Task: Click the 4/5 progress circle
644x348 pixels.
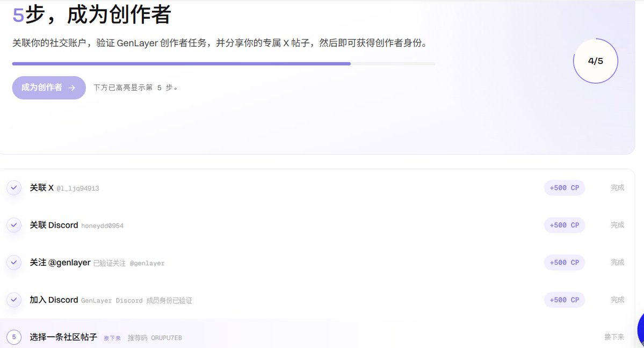Action: [x=596, y=61]
